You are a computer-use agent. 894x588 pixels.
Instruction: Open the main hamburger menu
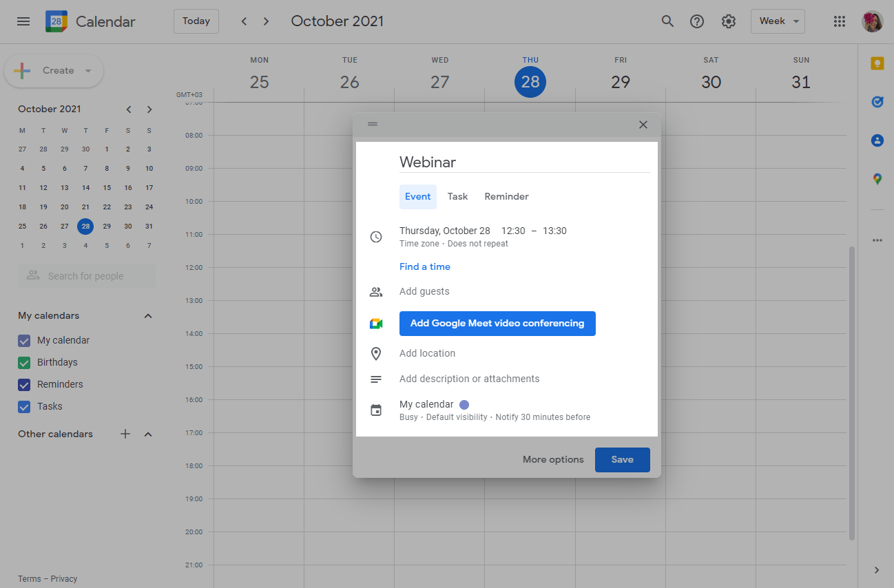click(x=23, y=21)
